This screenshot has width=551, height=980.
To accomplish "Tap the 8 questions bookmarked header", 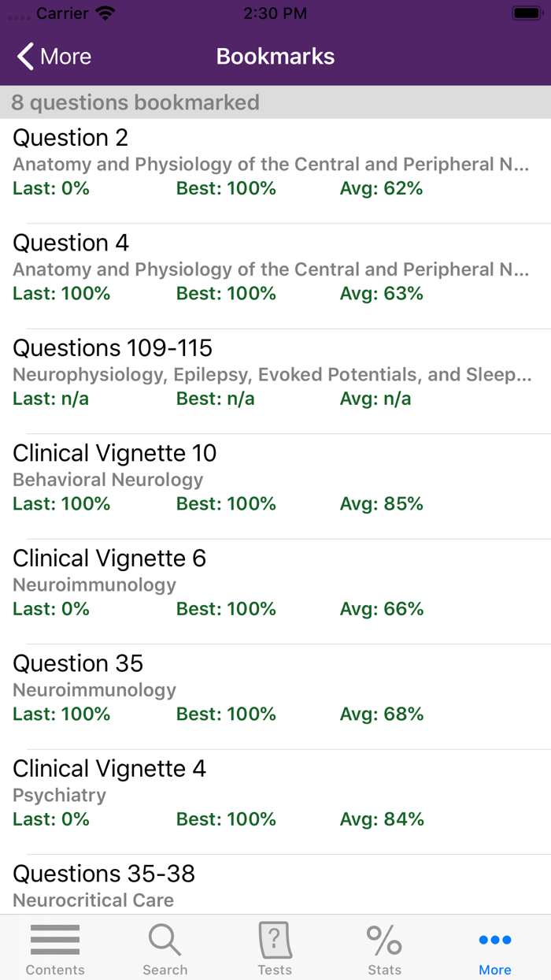I will tap(135, 102).
